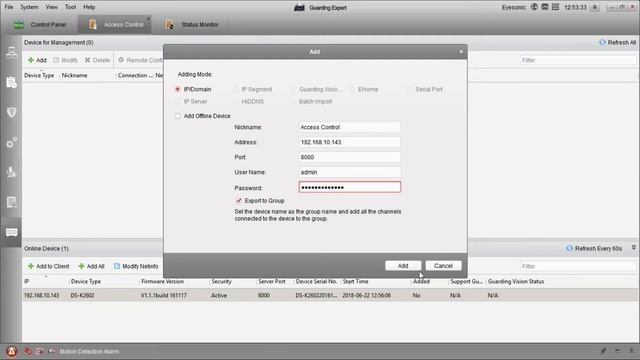Open the device management sidebar icon
The image size is (640, 360).
[x=11, y=52]
